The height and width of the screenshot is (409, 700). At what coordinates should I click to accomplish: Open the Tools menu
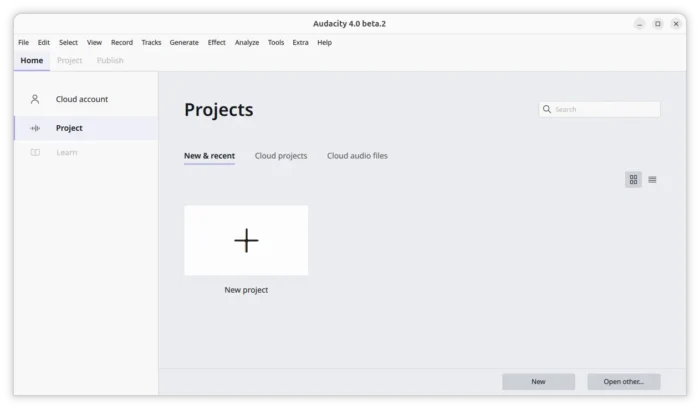[276, 42]
